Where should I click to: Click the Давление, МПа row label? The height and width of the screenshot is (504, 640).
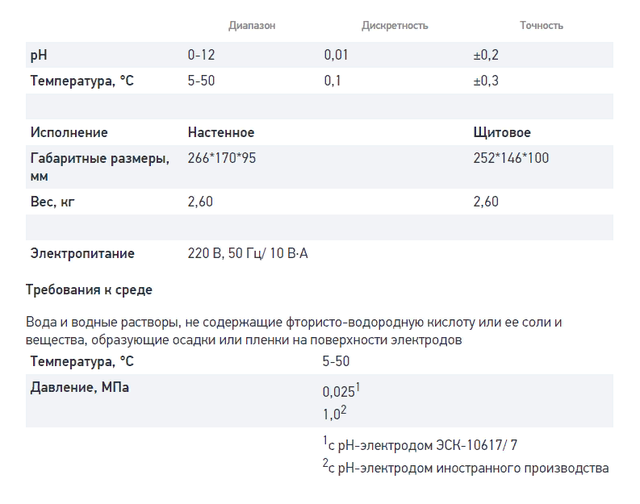(x=80, y=387)
